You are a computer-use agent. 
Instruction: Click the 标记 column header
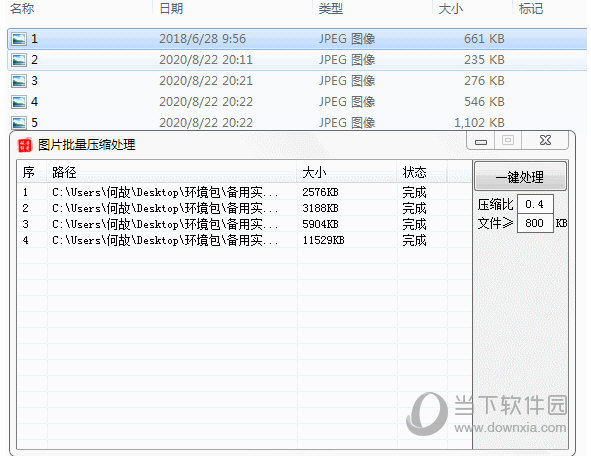(x=531, y=8)
